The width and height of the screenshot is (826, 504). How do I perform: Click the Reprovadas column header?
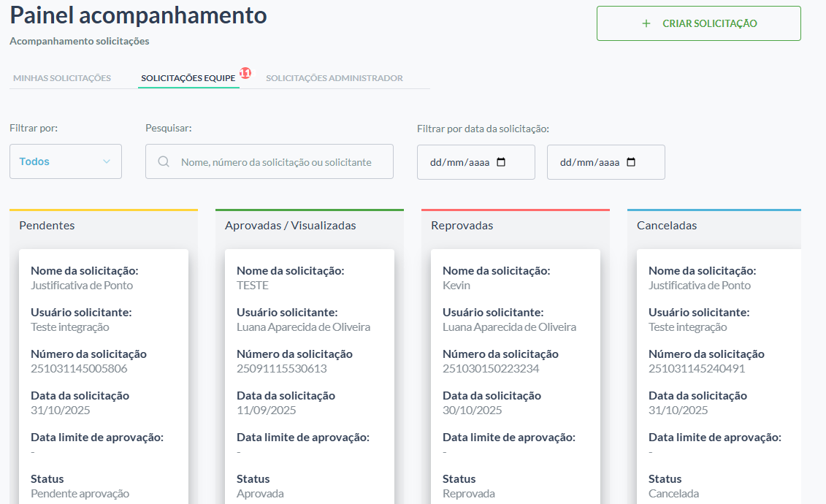[462, 226]
